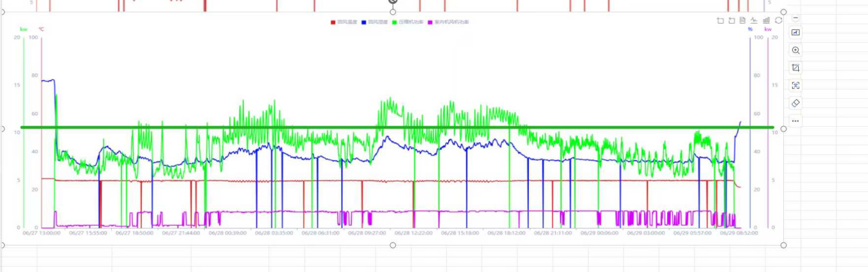Click the scan text extraction icon
This screenshot has width=868, height=272.
(795, 85)
